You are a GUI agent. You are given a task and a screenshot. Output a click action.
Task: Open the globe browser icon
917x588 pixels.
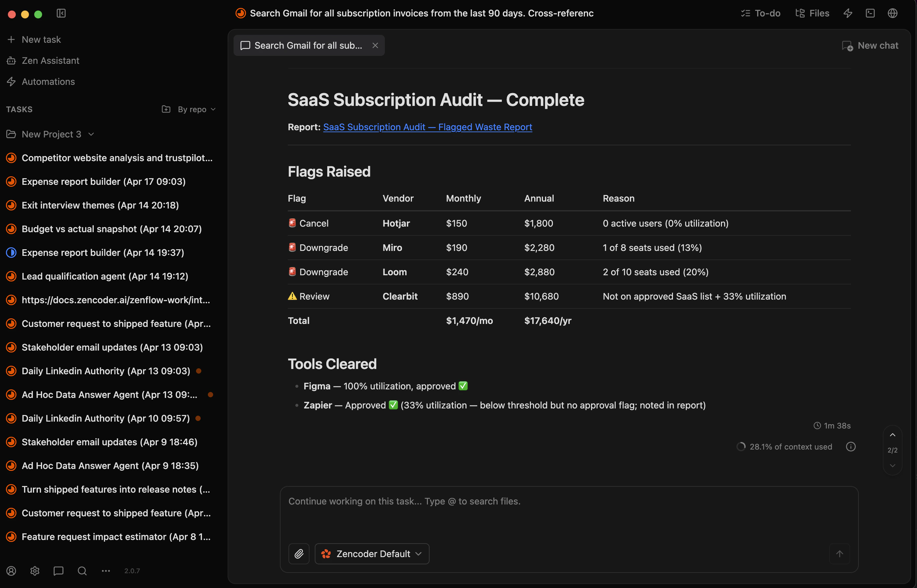coord(892,13)
